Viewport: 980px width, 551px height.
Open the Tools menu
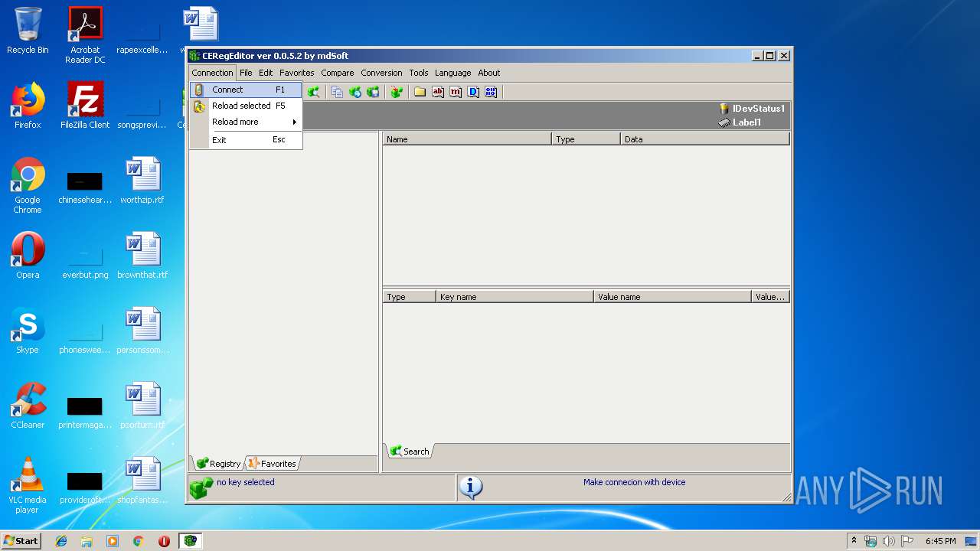(419, 73)
